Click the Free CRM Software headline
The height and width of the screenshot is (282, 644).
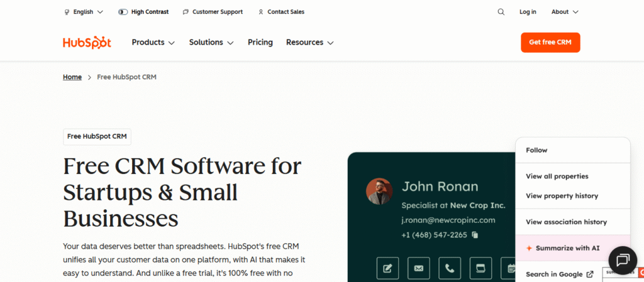[x=182, y=192]
